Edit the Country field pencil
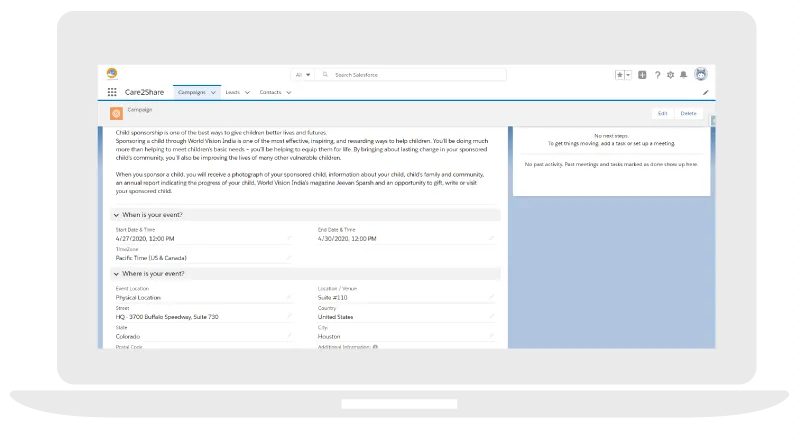Image resolution: width=800 pixels, height=435 pixels. (491, 316)
